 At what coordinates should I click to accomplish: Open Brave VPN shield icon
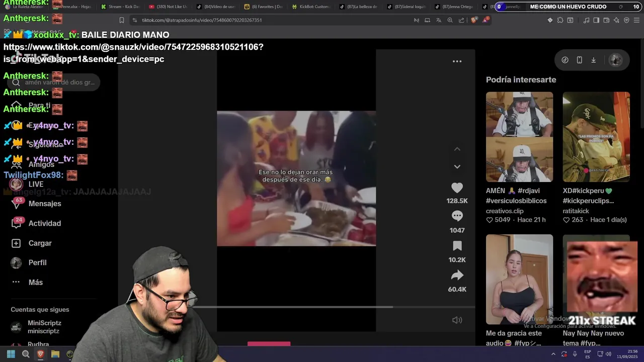[626, 20]
